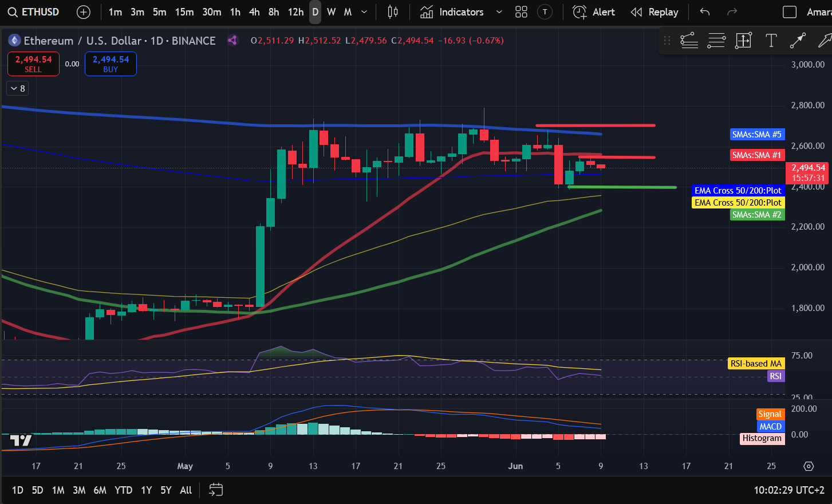Undo the last chart action
Screen dimensions: 832x504
click(x=705, y=12)
